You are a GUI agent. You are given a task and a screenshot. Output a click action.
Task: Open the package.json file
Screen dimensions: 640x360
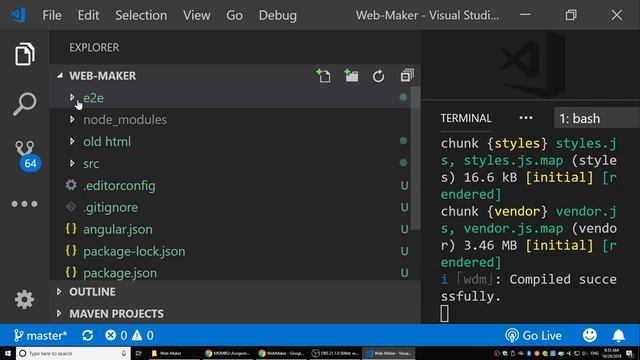point(120,273)
